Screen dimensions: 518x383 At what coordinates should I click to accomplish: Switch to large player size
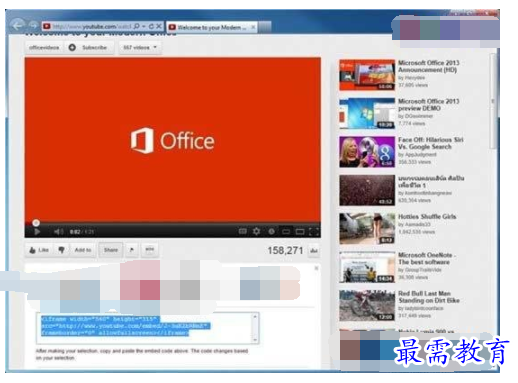(x=300, y=231)
